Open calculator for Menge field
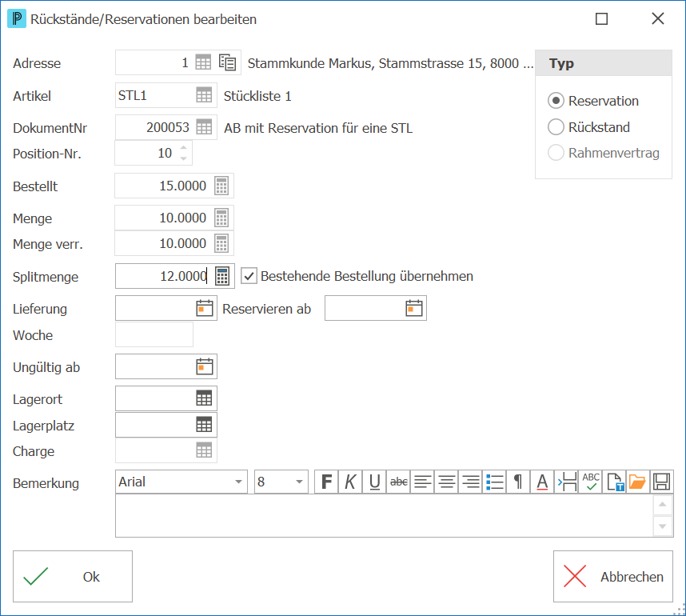This screenshot has height=616, width=686. click(221, 218)
